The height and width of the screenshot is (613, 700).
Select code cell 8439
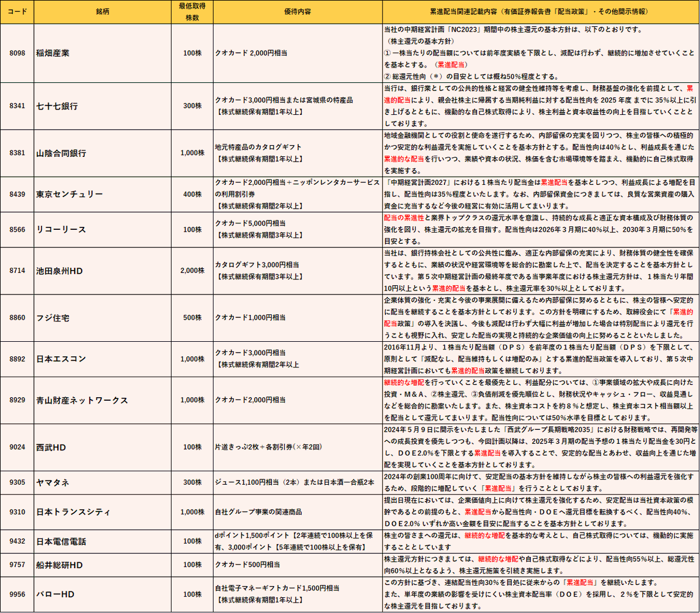pyautogui.click(x=17, y=194)
